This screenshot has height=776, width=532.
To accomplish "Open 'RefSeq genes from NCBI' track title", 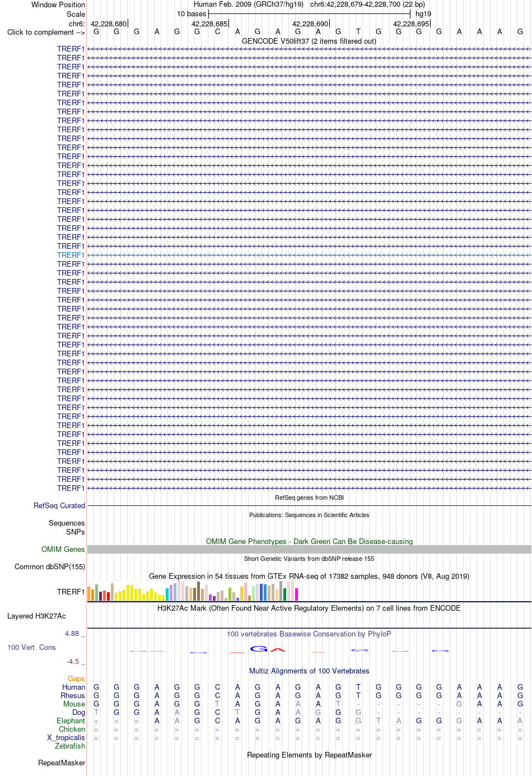I will tap(309, 498).
